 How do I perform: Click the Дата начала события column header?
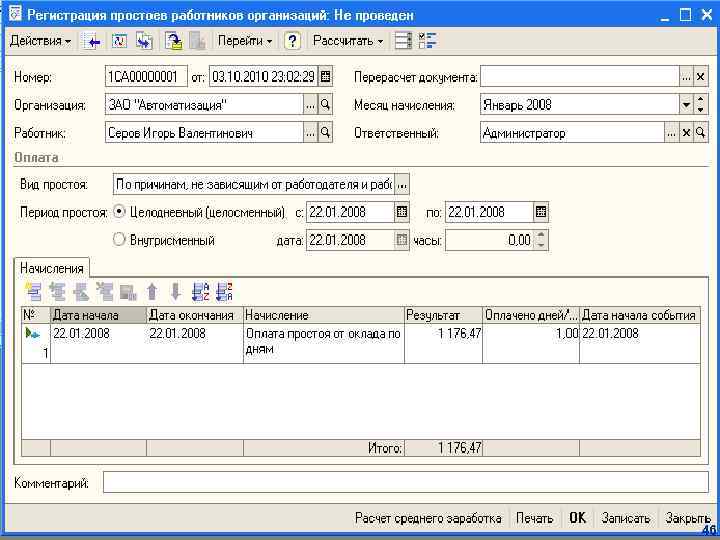click(640, 315)
